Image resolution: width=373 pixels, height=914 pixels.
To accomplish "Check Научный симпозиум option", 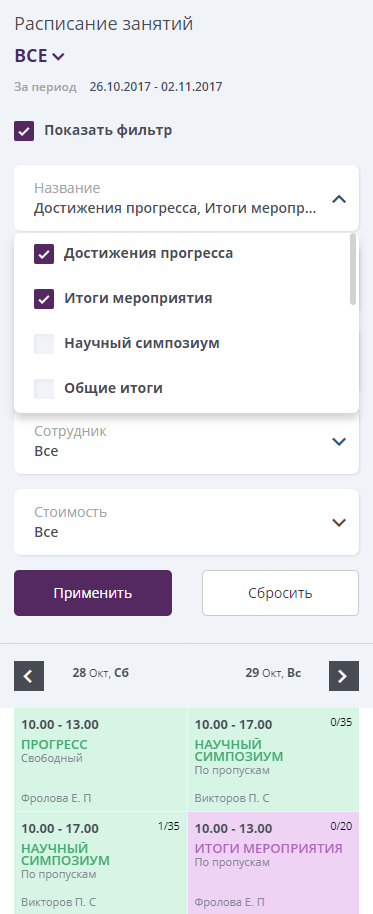I will [x=44, y=344].
